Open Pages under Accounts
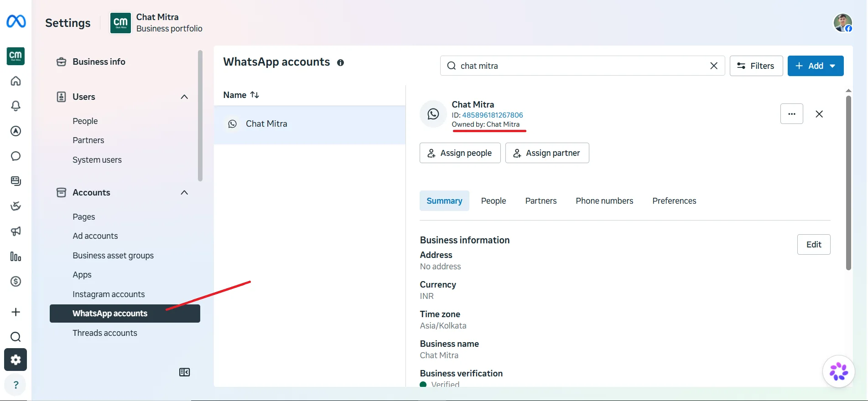The width and height of the screenshot is (868, 401). (84, 216)
